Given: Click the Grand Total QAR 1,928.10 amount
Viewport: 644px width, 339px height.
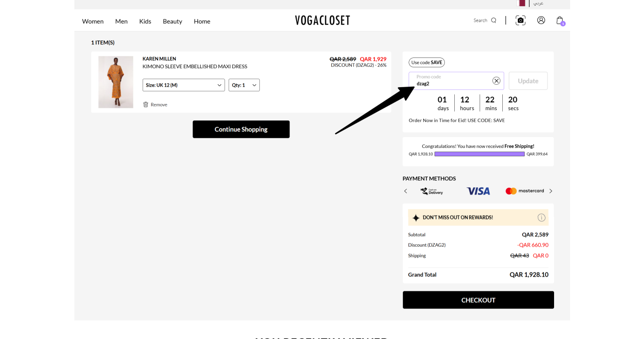Looking at the screenshot, I should (x=529, y=274).
